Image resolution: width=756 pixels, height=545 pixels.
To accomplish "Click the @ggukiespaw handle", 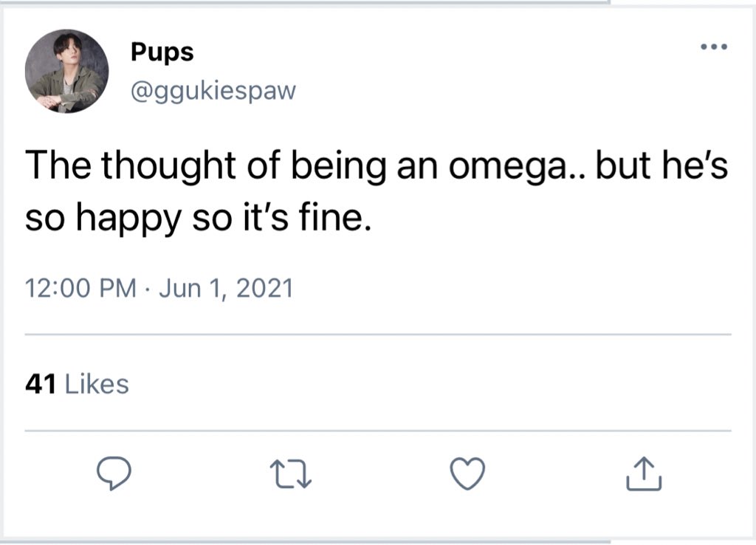I will (213, 91).
